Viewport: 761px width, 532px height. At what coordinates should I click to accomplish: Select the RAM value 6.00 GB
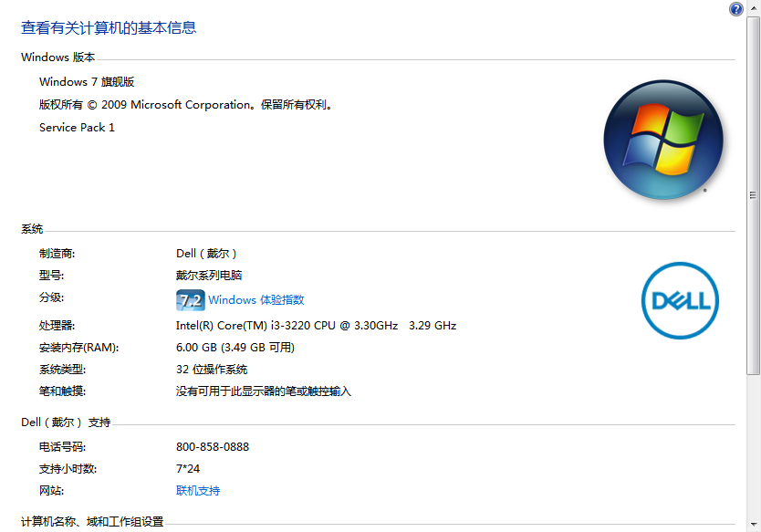tap(235, 348)
